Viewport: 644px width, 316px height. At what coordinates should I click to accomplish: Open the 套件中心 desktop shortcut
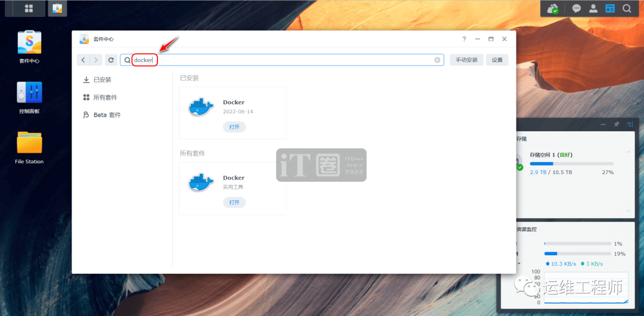point(29,47)
